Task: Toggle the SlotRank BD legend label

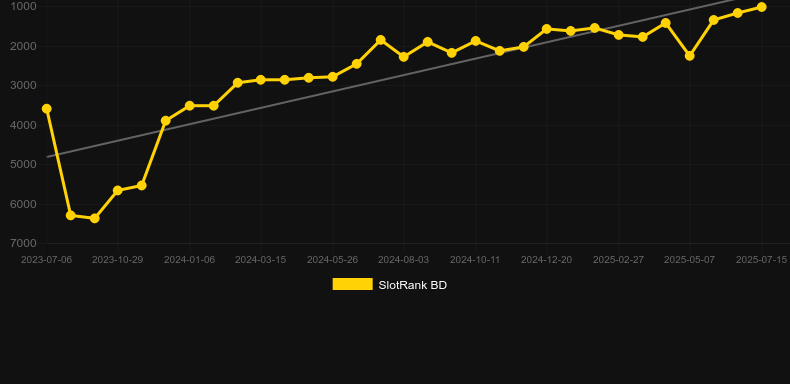Action: (412, 285)
